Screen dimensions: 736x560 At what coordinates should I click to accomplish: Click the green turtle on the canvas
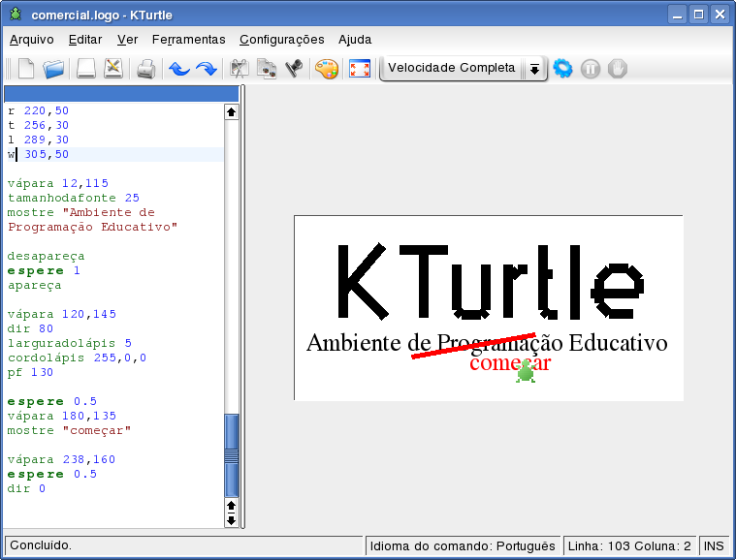coord(526,371)
